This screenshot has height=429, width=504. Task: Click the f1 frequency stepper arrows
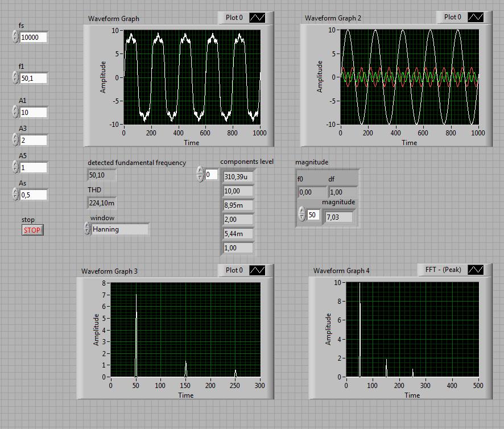[15, 77]
